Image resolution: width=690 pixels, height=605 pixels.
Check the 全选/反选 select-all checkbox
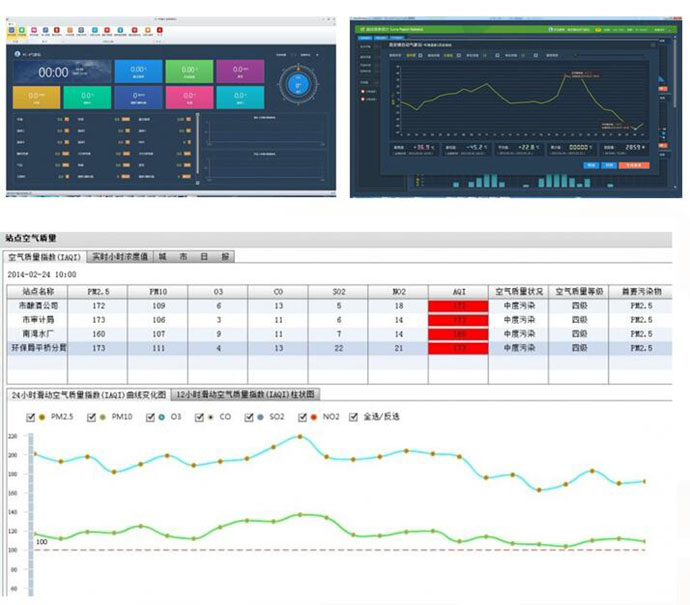(353, 416)
